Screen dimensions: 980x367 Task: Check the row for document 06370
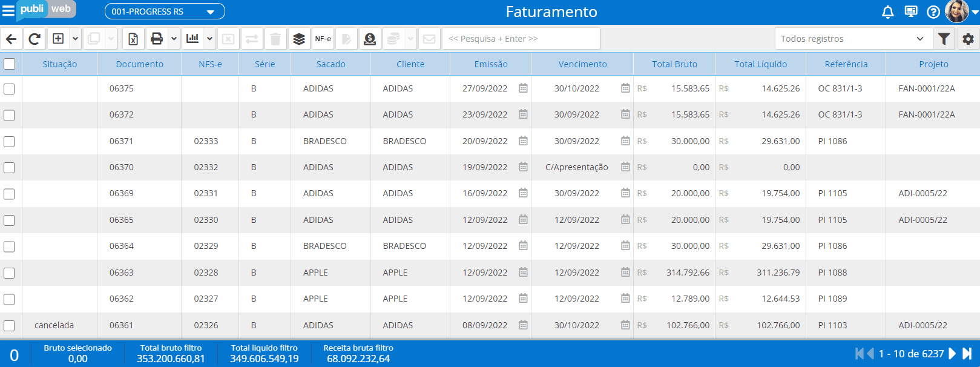pos(9,168)
